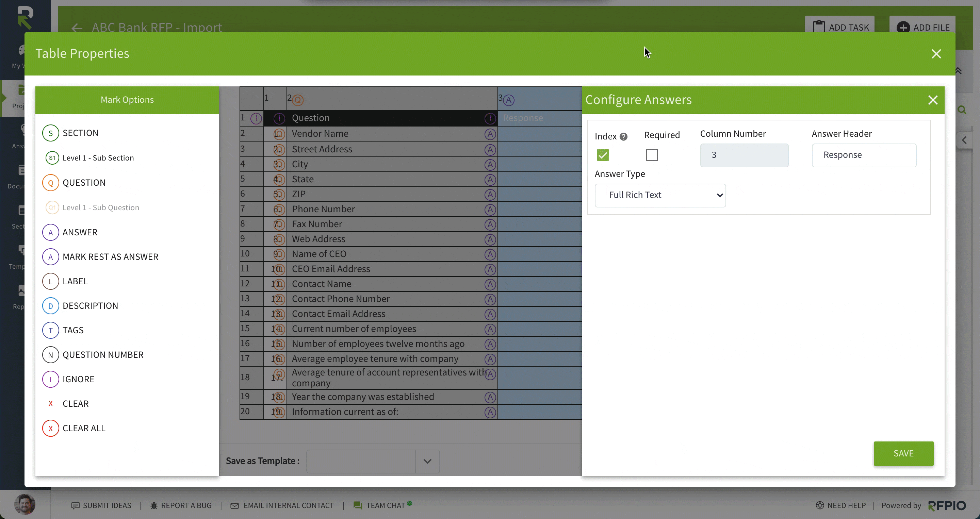980x519 pixels.
Task: Click the Save as Template text field
Action: (x=361, y=462)
